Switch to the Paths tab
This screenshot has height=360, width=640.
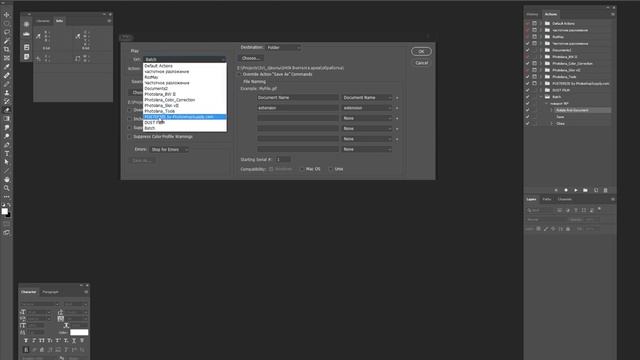[x=547, y=199]
